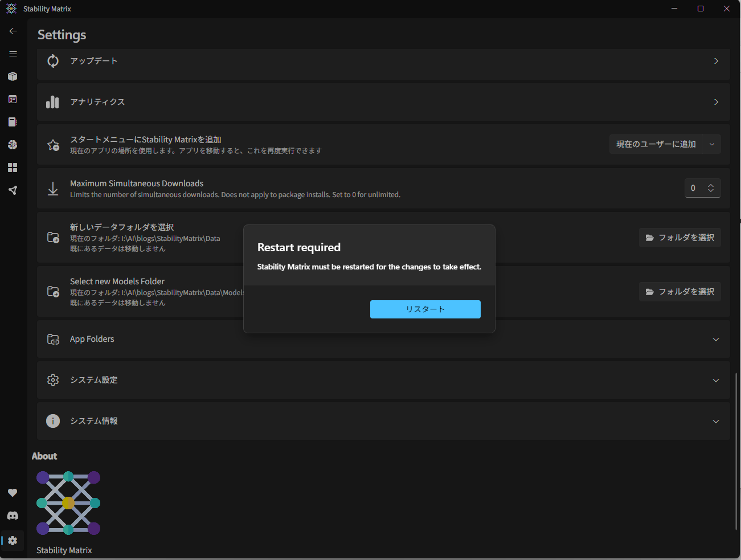
Task: Click the 新しいデータフォルダを選択 heading text
Action: [122, 227]
